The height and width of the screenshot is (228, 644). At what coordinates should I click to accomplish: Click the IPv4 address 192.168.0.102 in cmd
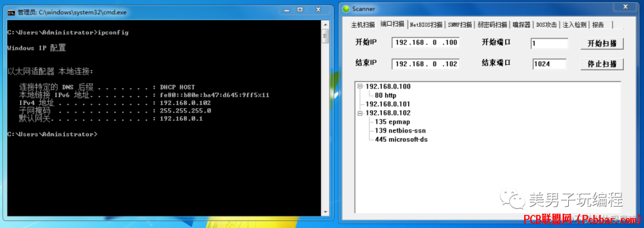point(185,104)
